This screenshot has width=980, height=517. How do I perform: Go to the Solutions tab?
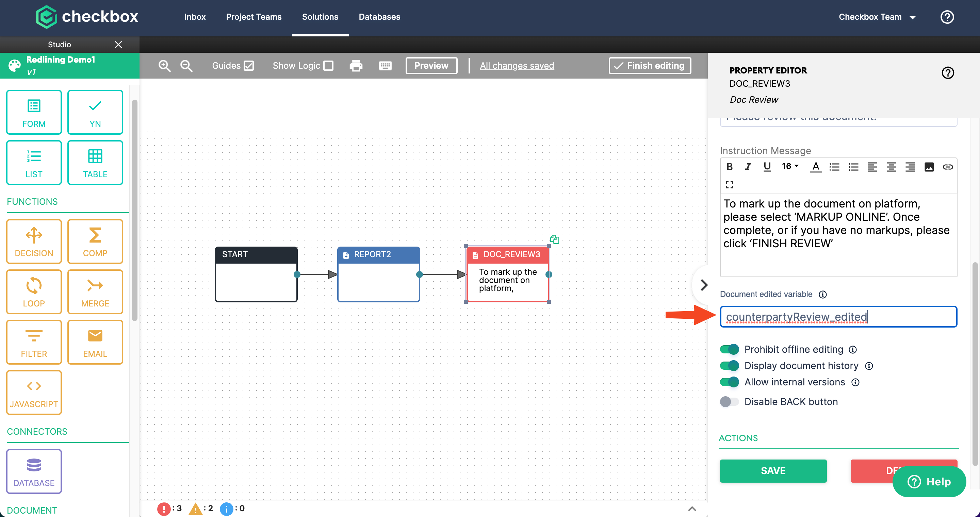(x=320, y=17)
